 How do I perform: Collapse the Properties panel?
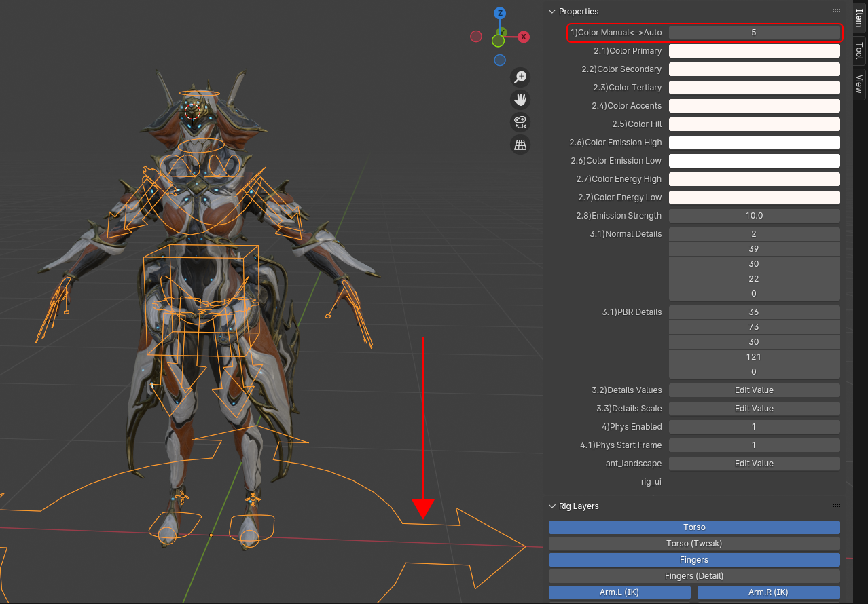click(x=552, y=12)
